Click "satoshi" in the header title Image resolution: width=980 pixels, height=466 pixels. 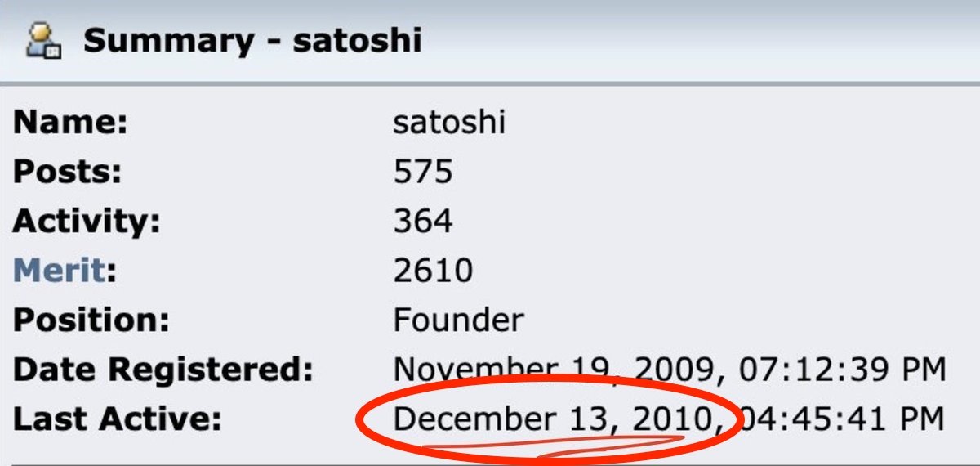[x=357, y=39]
